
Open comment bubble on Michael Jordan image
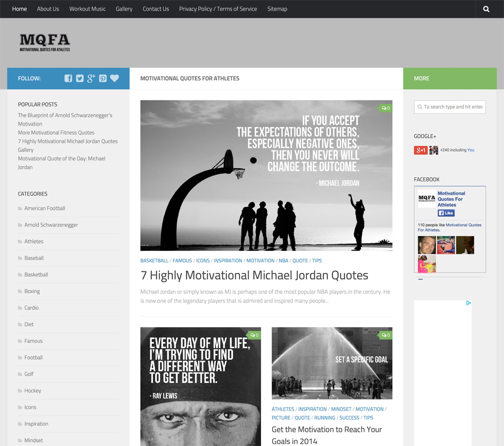[x=386, y=108]
